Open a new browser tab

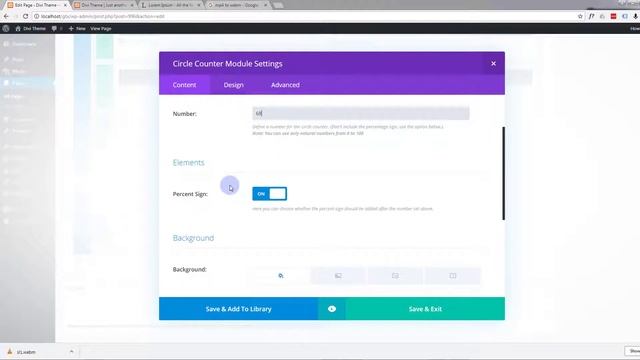[x=278, y=5]
